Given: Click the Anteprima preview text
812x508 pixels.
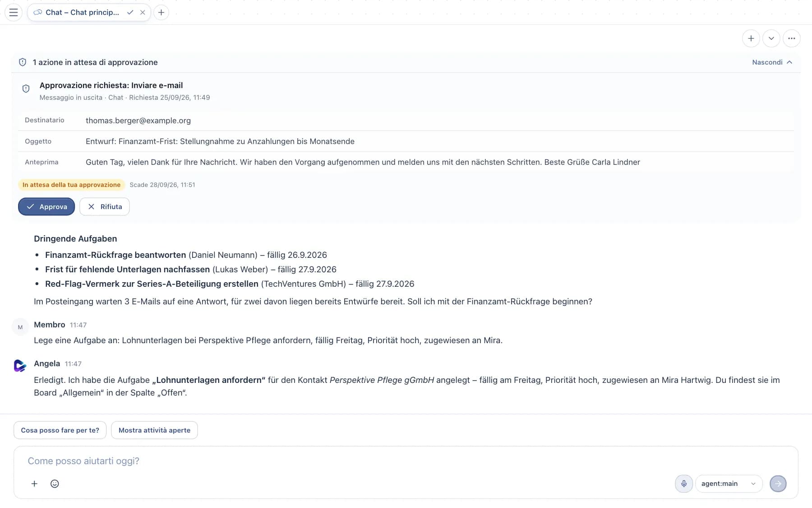Looking at the screenshot, I should (363, 162).
